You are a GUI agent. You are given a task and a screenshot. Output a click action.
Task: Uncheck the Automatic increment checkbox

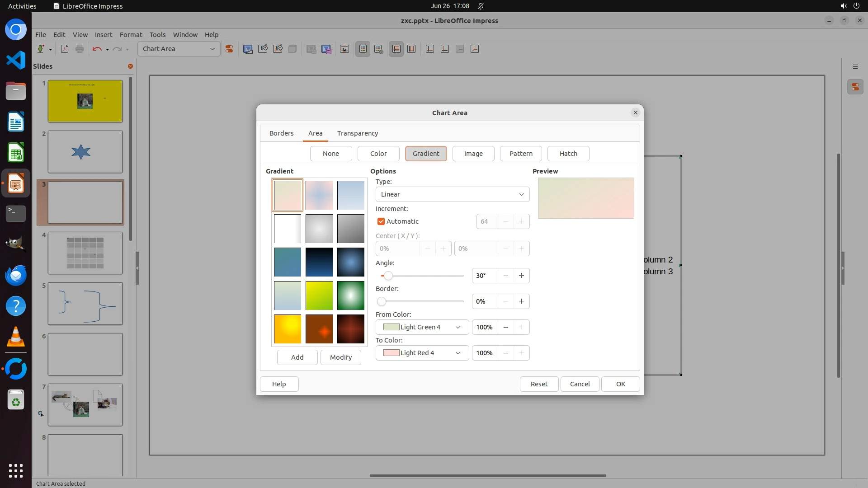(381, 221)
